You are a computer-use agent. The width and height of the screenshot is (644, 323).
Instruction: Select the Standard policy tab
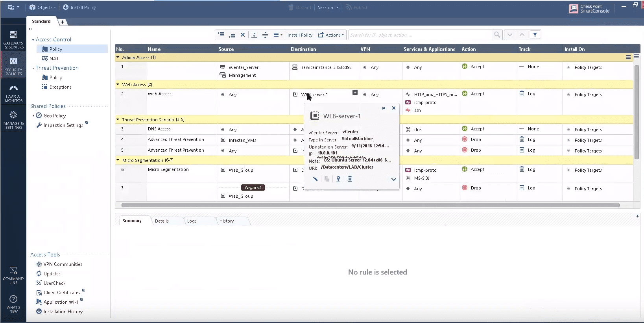[41, 21]
